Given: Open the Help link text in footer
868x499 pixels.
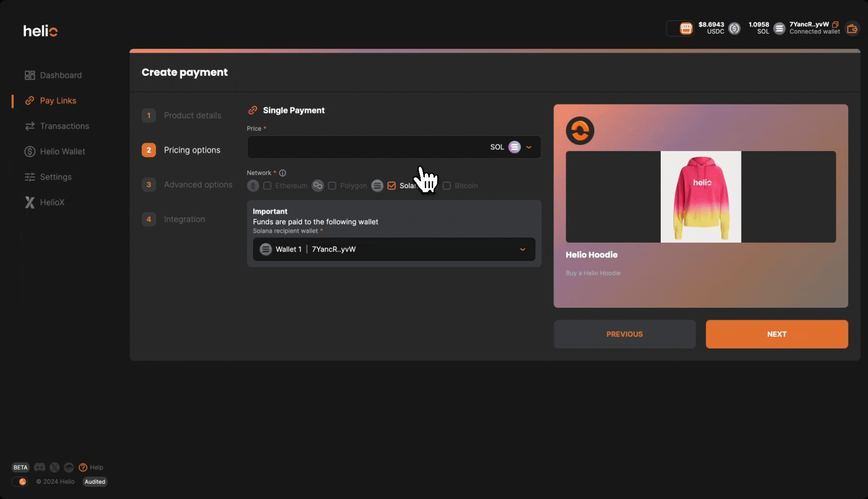Looking at the screenshot, I should [x=96, y=467].
